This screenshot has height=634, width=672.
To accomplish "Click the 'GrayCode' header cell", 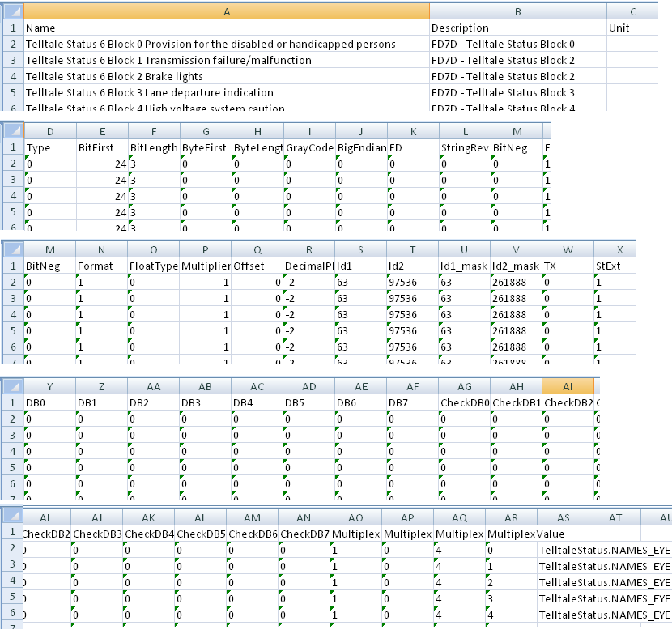I will tap(309, 147).
